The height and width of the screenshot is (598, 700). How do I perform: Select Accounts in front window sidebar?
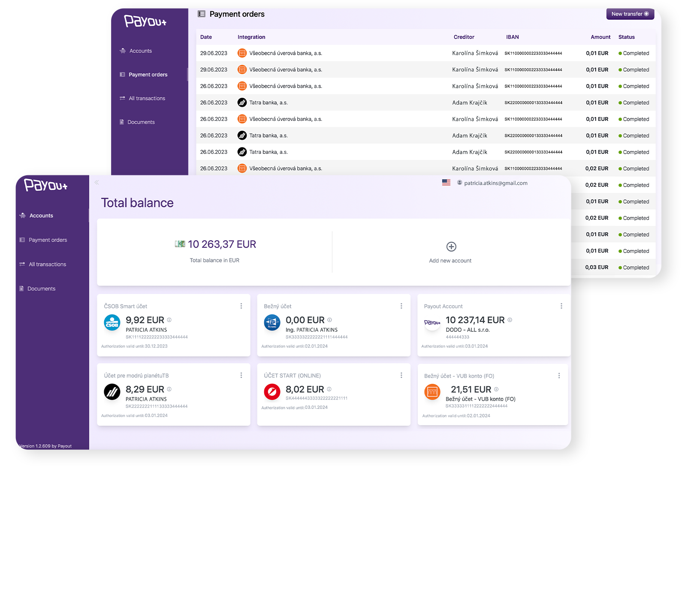click(x=41, y=216)
